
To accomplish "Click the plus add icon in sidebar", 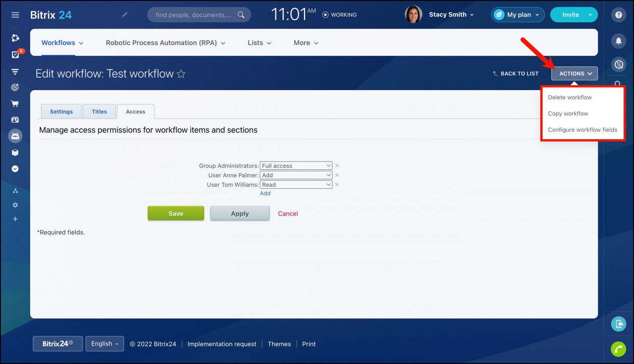I will pos(15,219).
